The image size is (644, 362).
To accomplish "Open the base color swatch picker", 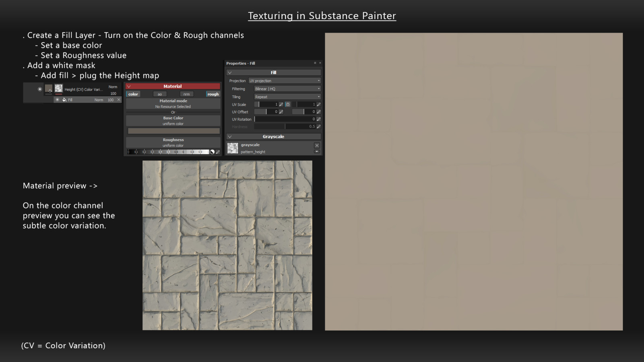I will [173, 131].
